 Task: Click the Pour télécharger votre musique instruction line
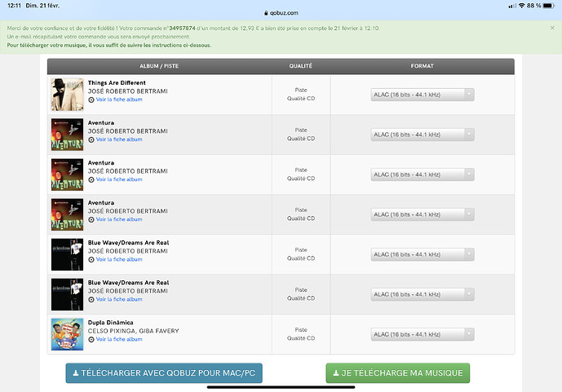coord(109,46)
